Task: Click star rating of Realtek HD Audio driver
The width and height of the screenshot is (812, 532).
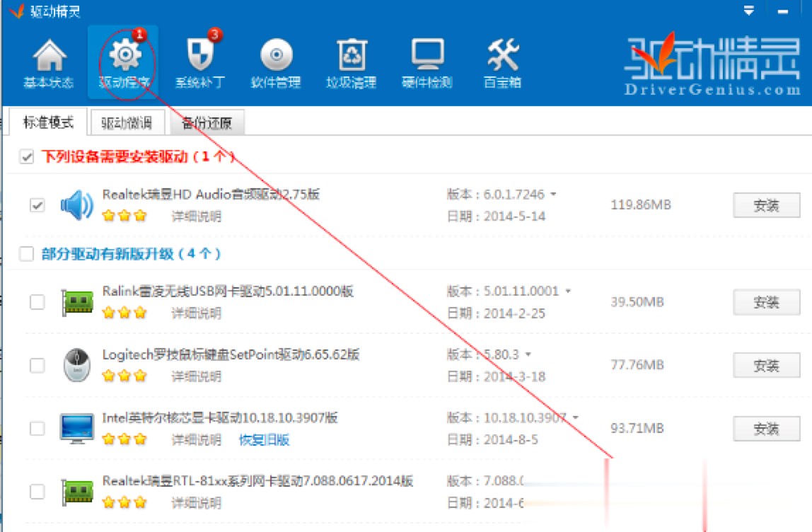Action: pyautogui.click(x=124, y=216)
